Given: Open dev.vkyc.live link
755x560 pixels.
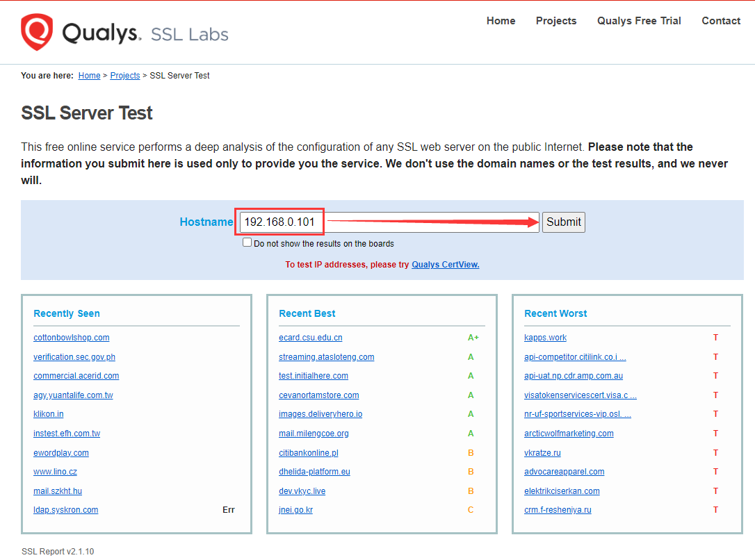Looking at the screenshot, I should 302,491.
